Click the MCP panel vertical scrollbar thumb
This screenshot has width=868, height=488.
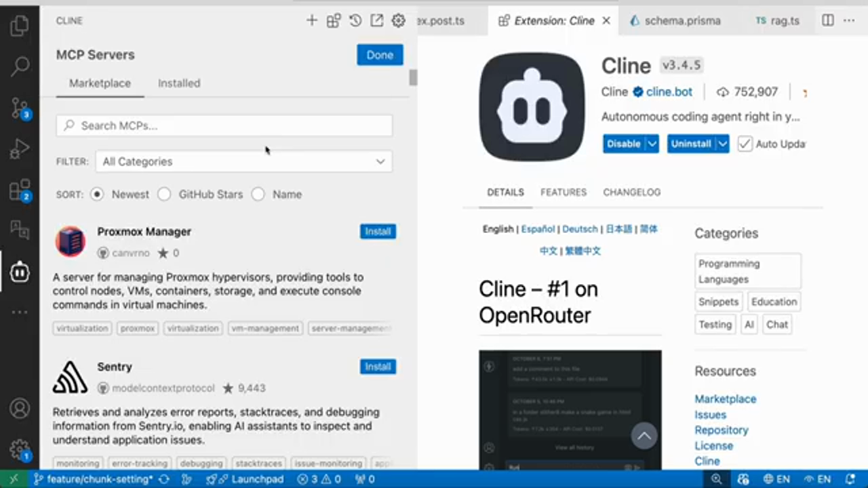(413, 77)
